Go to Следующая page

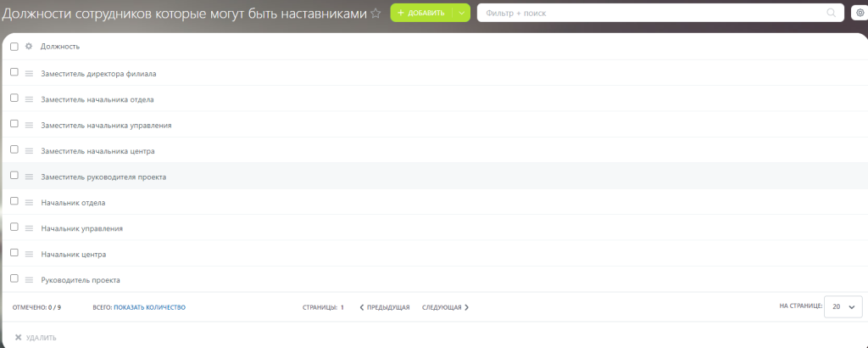[x=445, y=307]
